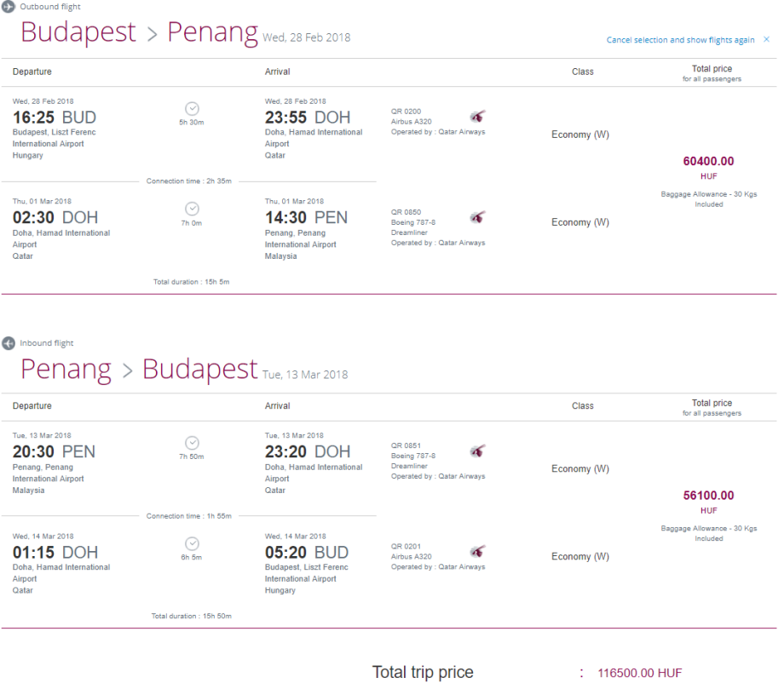Cancel selection and show flights again
Image resolution: width=784 pixels, height=683 pixels.
pos(680,40)
